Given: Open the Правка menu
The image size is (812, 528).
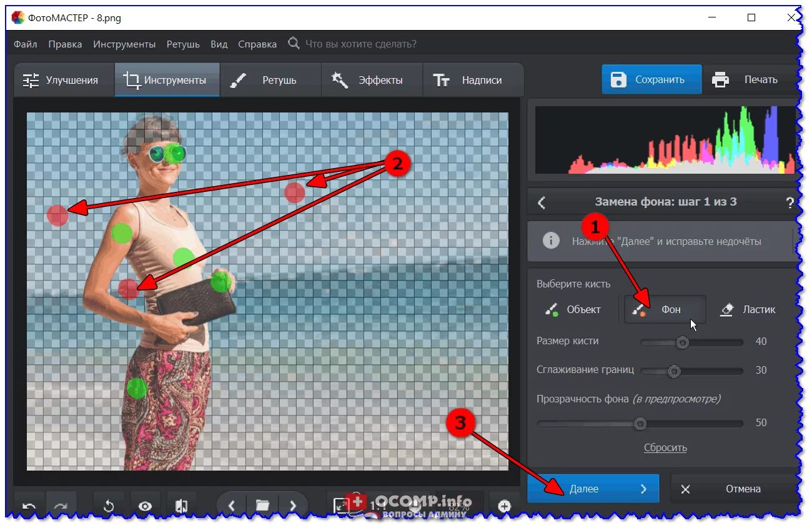Looking at the screenshot, I should [65, 44].
